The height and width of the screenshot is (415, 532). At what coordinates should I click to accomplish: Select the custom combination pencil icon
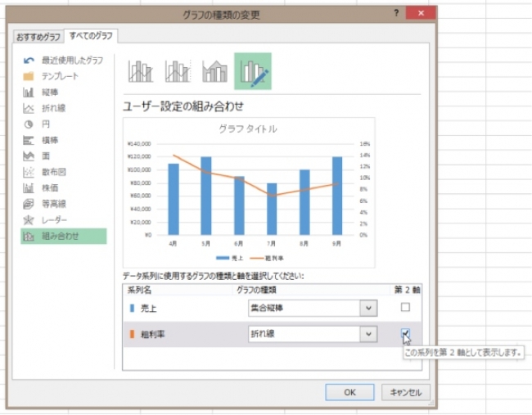(253, 72)
